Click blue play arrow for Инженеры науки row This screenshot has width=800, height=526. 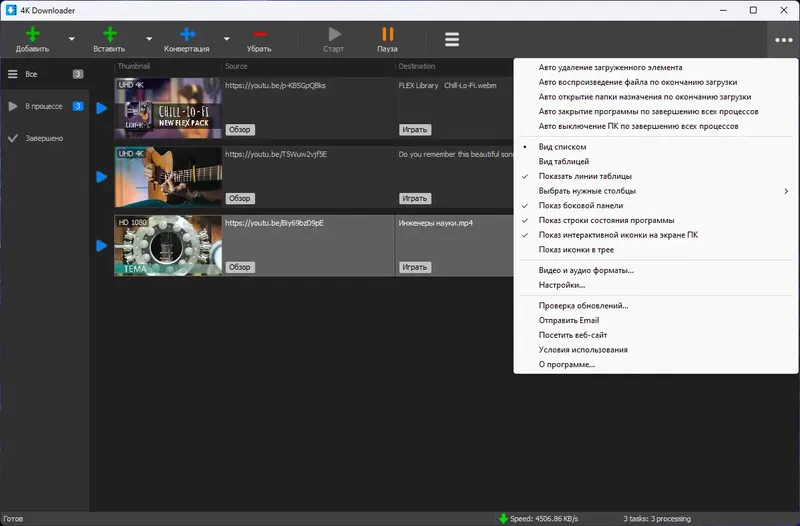[102, 246]
